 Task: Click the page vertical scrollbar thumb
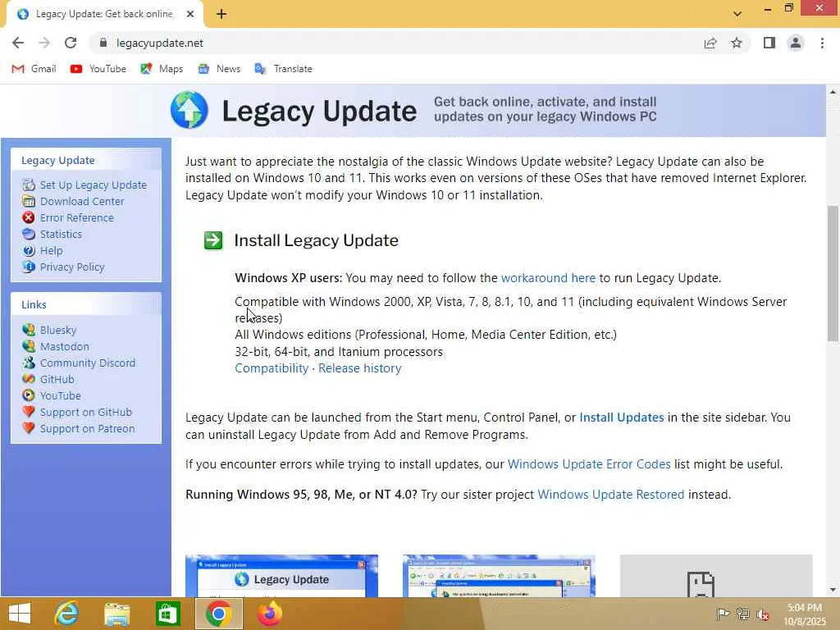click(833, 273)
